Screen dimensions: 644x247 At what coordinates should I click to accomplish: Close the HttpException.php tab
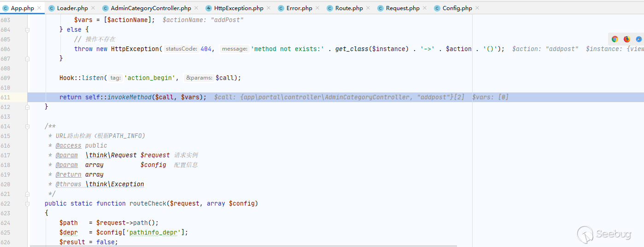click(x=268, y=8)
